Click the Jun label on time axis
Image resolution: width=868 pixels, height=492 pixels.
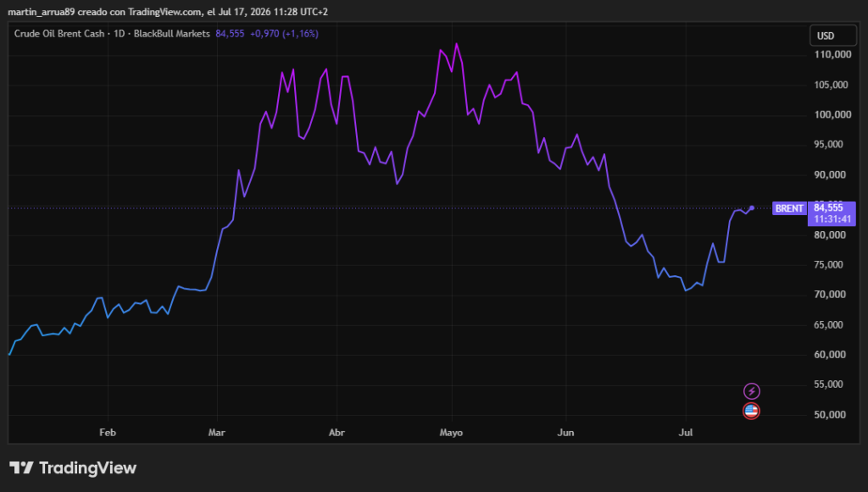tap(565, 432)
